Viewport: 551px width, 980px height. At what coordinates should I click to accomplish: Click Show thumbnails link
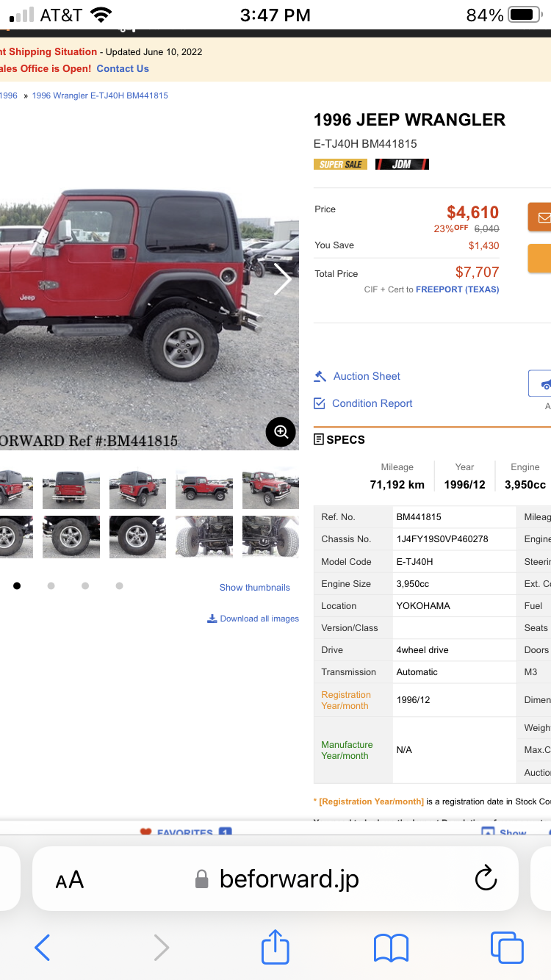254,587
